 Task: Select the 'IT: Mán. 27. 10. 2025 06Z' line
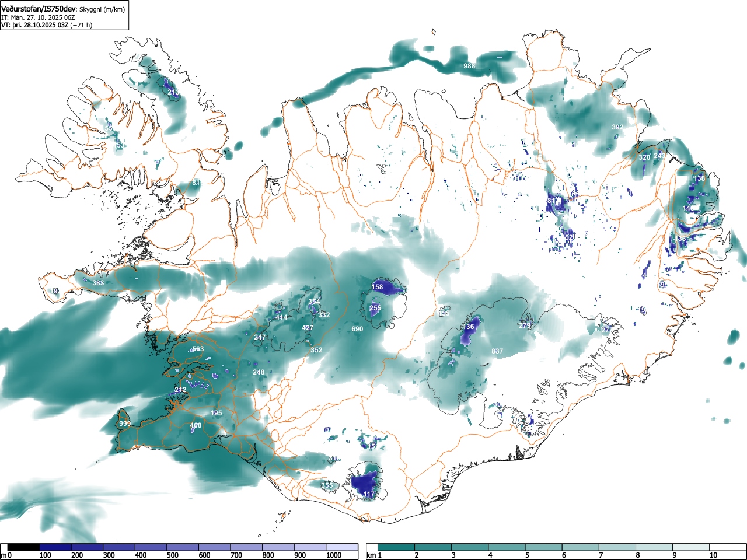(x=38, y=17)
